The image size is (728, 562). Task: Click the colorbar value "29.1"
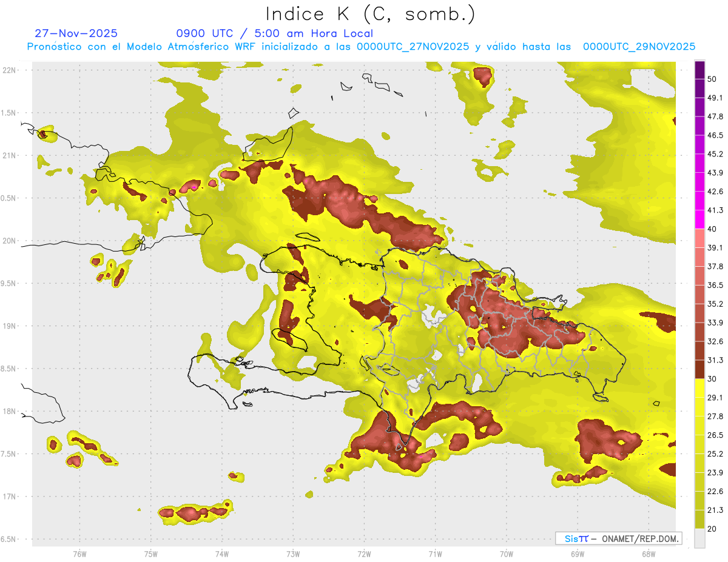715,398
